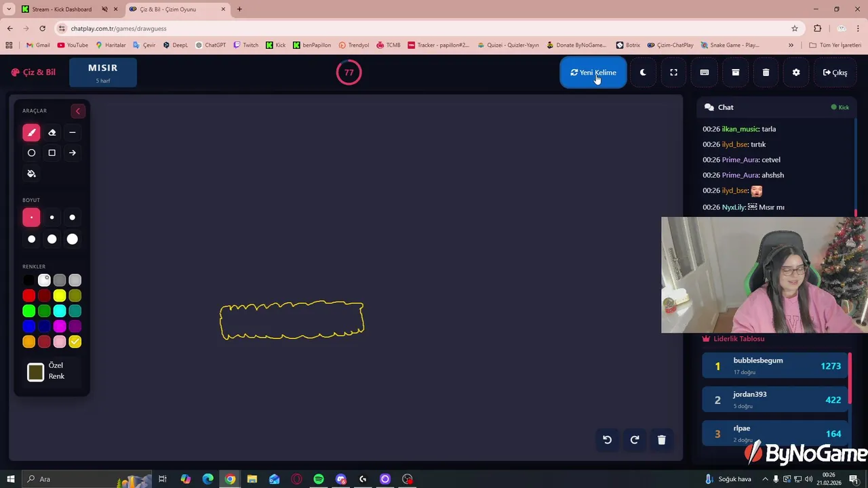Click the browser address bar
868x488 pixels.
tap(427, 28)
